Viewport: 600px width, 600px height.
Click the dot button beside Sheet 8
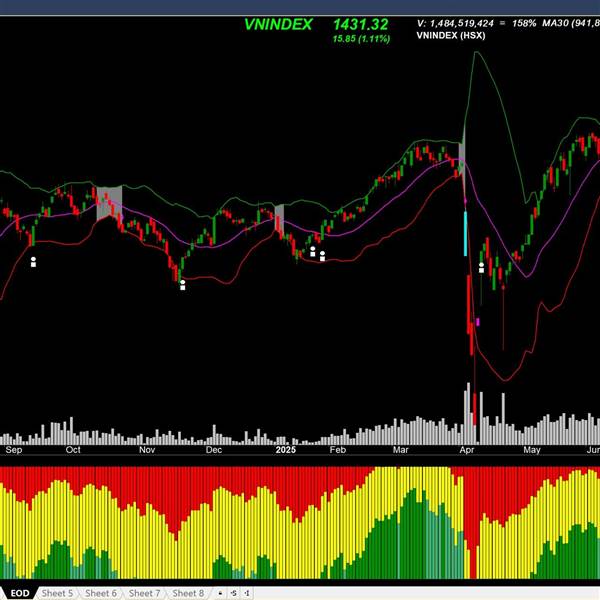tap(220, 593)
